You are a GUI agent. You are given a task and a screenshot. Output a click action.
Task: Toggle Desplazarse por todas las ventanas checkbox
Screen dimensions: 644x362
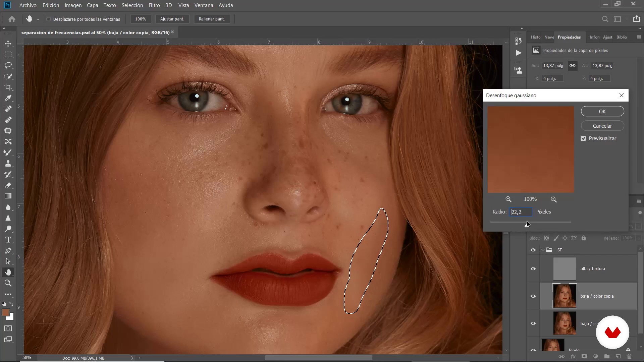(49, 19)
